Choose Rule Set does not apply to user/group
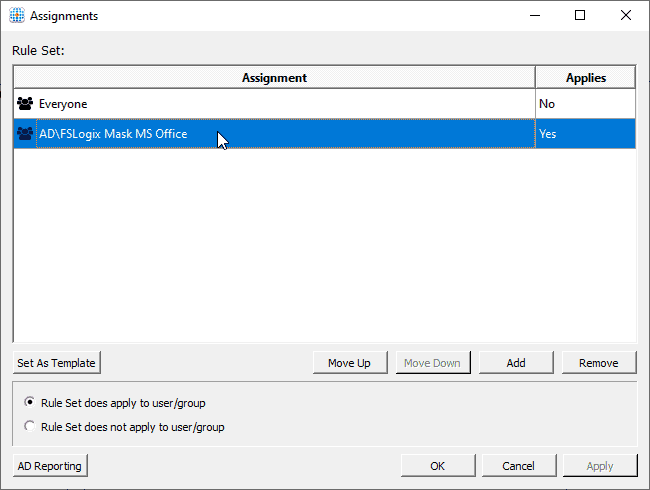The width and height of the screenshot is (650, 490). pos(29,426)
